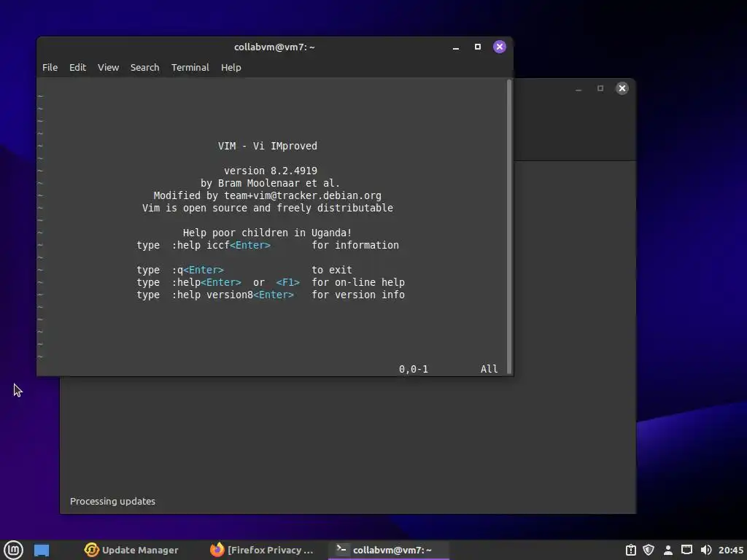The height and width of the screenshot is (560, 747).
Task: Click 'Help poor children in Uganda!' line
Action: (x=267, y=233)
